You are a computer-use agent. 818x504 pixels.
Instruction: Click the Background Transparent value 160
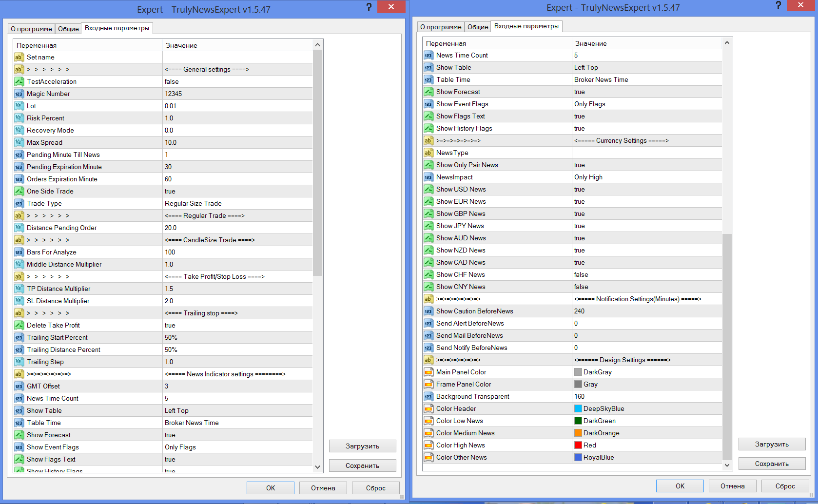(x=579, y=396)
